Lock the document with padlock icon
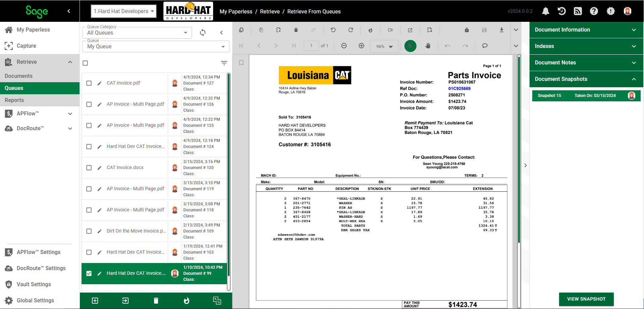The height and width of the screenshot is (309, 644). pyautogui.click(x=467, y=30)
